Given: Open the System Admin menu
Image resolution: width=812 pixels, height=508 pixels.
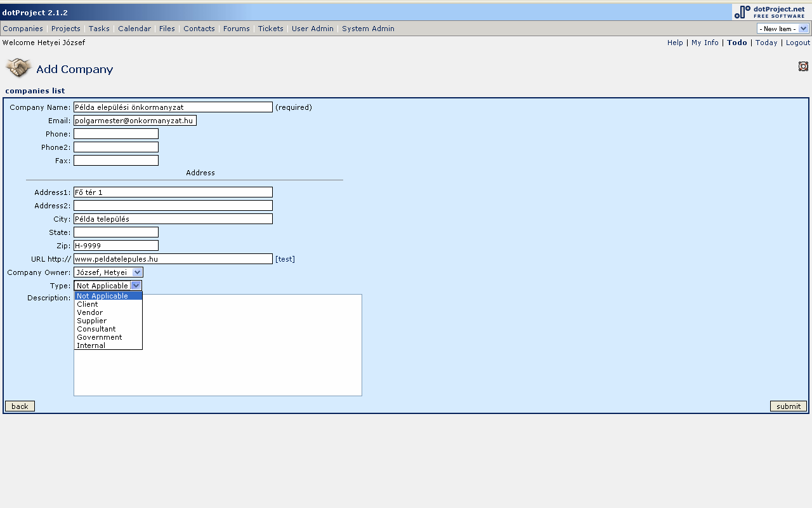Looking at the screenshot, I should click(x=368, y=29).
